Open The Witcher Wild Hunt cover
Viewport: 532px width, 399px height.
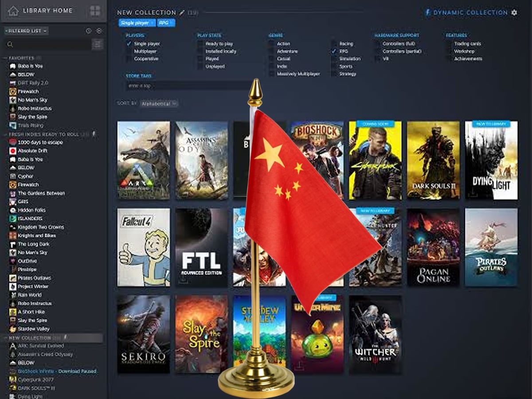coord(376,334)
